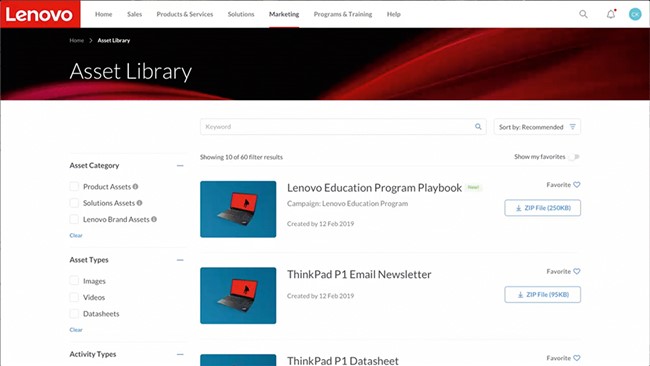Download ZIP File (250KB)
The height and width of the screenshot is (366, 650).
[543, 208]
